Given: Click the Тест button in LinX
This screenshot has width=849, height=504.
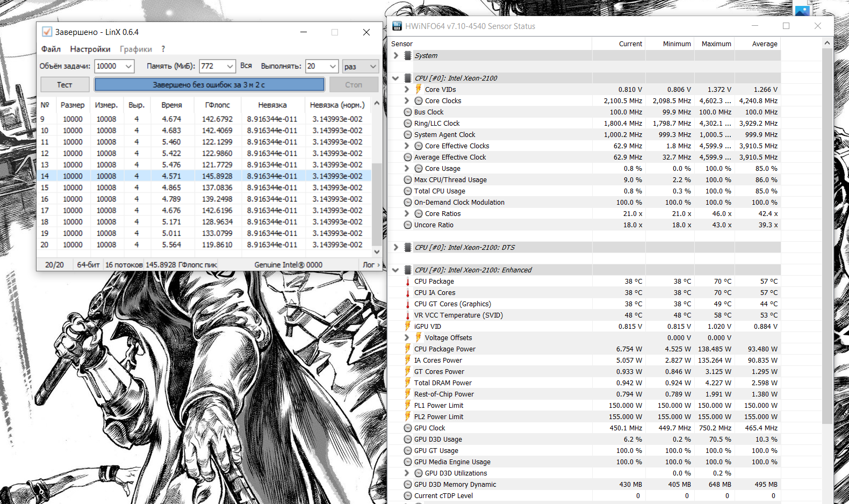Looking at the screenshot, I should (64, 84).
